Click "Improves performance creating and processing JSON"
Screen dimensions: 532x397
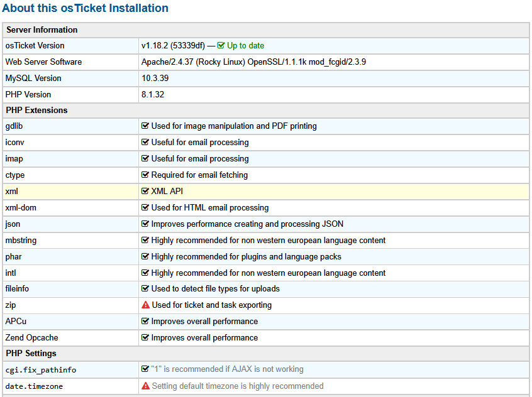[247, 224]
